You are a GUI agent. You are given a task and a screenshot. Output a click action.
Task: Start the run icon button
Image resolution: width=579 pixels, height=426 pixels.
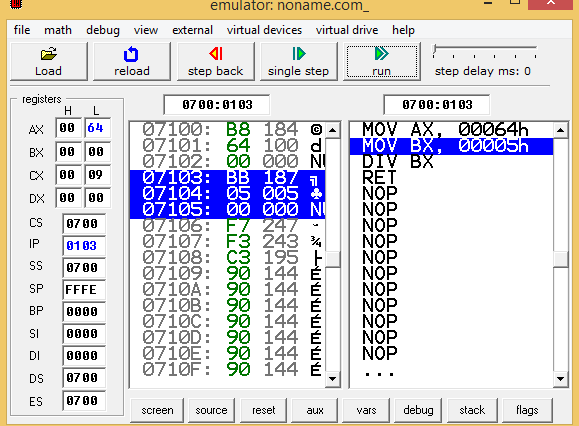tap(381, 54)
